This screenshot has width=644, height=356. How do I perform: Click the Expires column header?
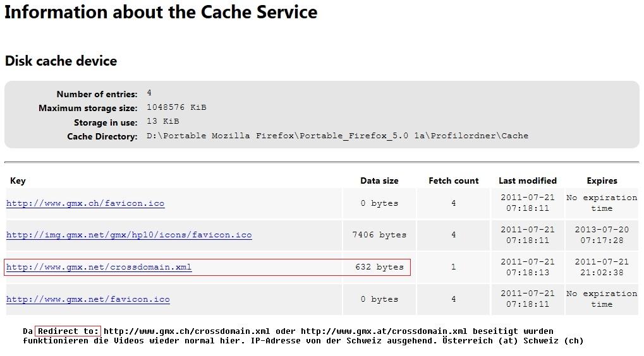(602, 181)
